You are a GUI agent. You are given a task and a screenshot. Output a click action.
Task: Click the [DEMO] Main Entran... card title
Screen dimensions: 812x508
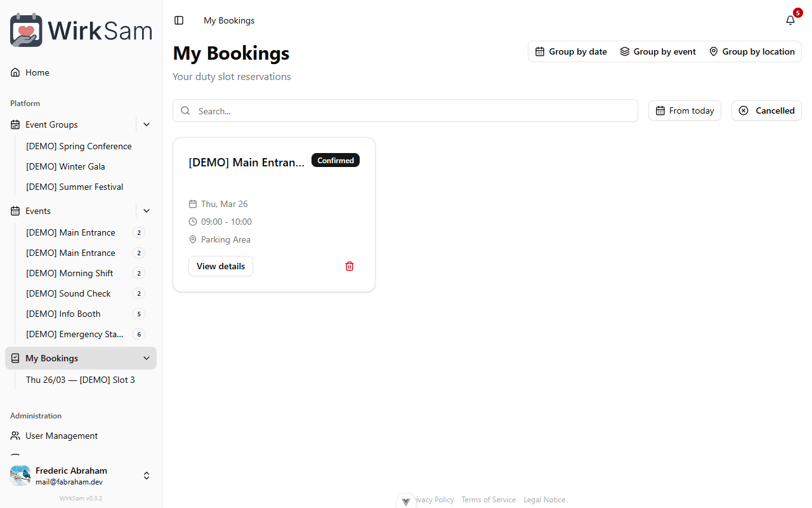[x=247, y=163]
